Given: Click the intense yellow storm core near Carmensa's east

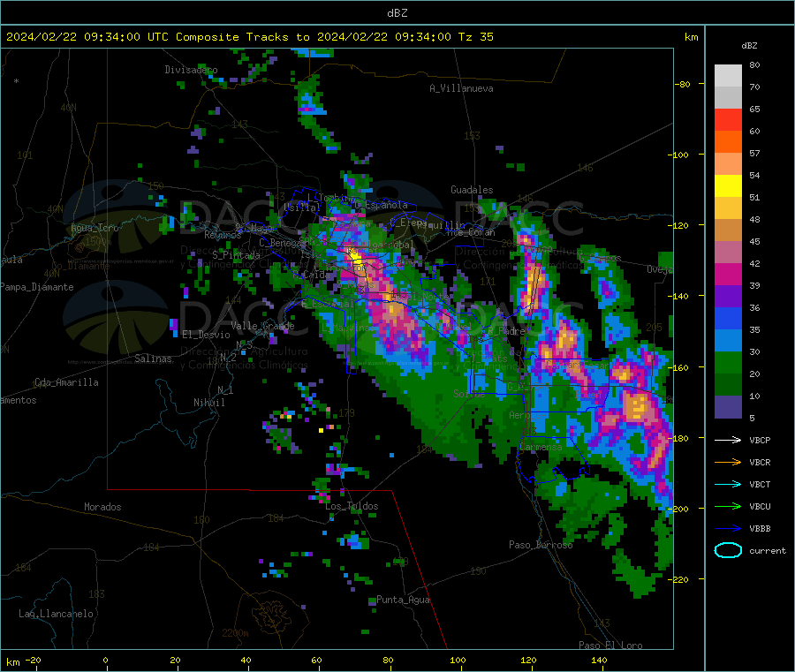Looking at the screenshot, I should pos(637,406).
